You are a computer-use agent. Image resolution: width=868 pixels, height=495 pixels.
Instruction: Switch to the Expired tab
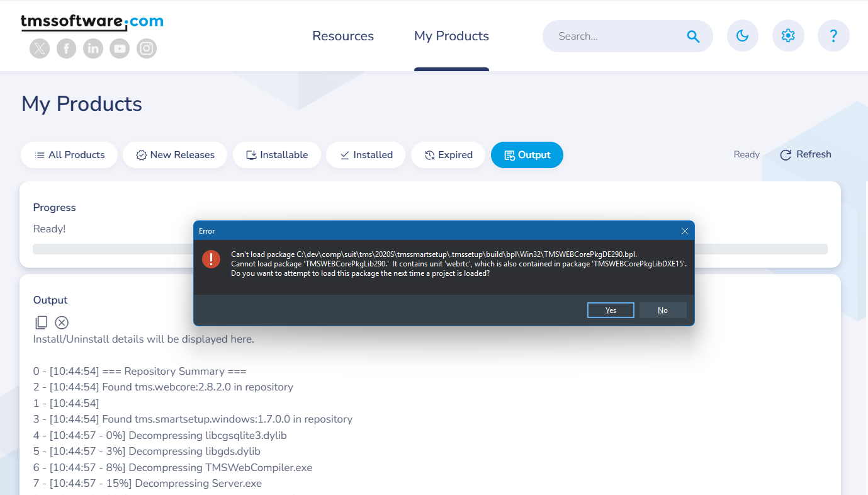click(x=448, y=155)
